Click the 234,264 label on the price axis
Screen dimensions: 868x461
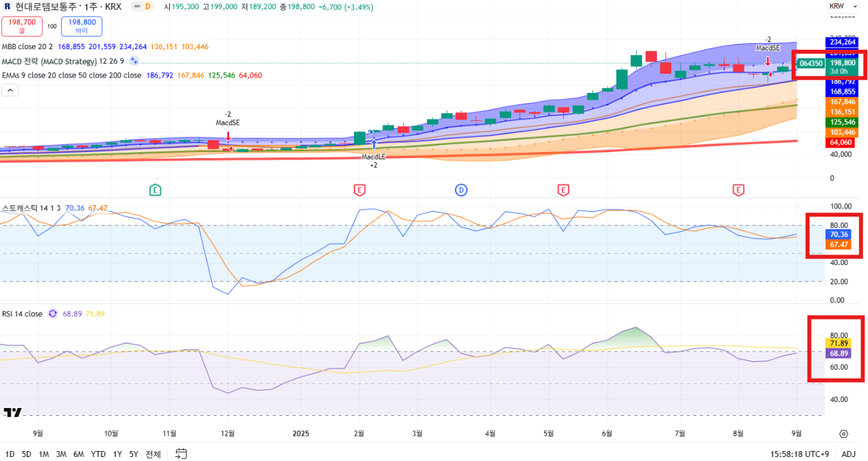coord(841,41)
